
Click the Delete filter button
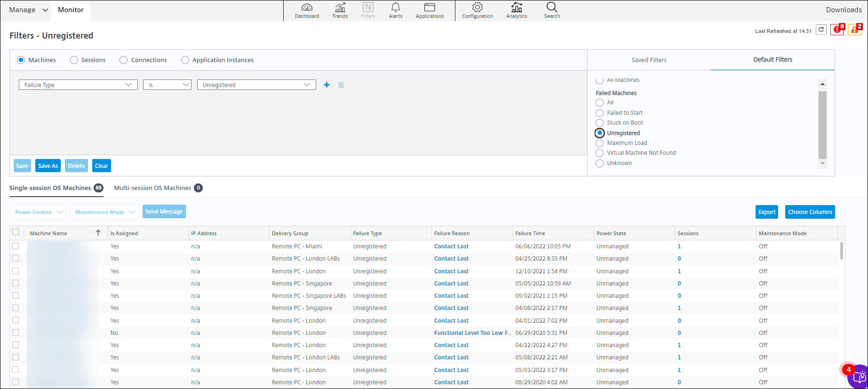[x=76, y=166]
